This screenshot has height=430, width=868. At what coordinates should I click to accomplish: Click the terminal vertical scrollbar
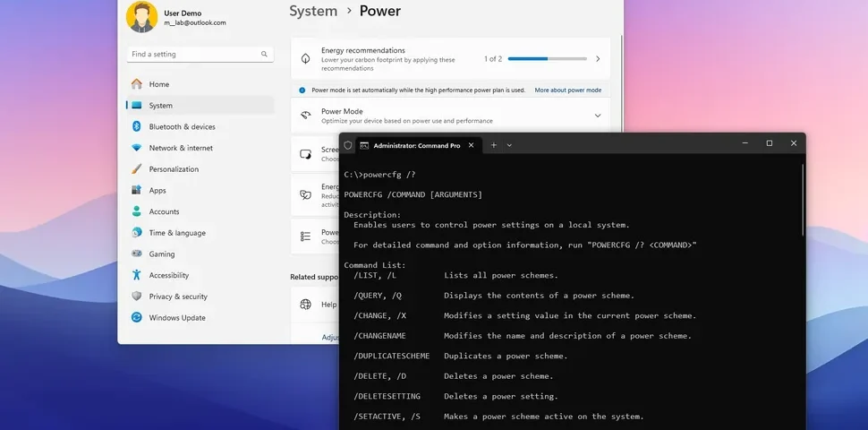(803, 200)
